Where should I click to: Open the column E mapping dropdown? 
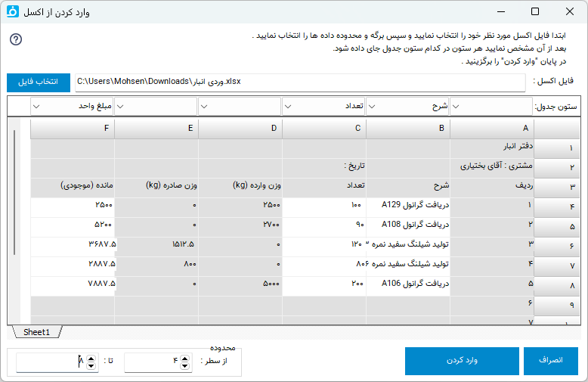point(156,107)
